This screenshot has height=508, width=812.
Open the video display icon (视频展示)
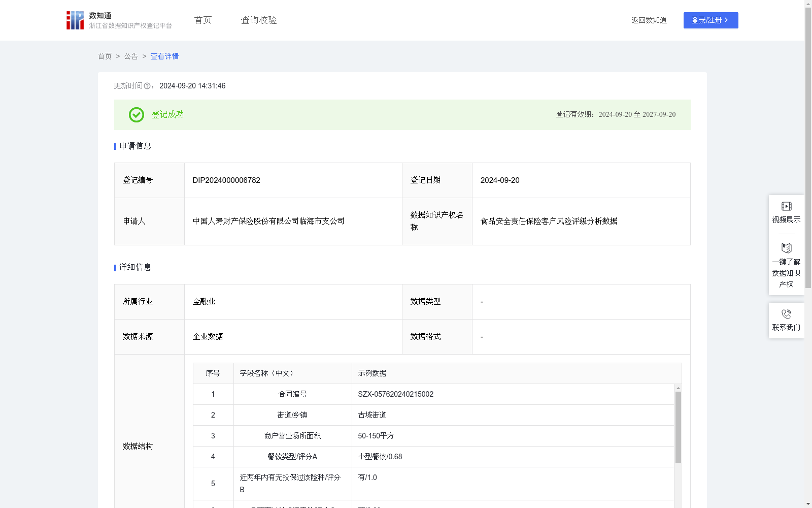coord(787,206)
